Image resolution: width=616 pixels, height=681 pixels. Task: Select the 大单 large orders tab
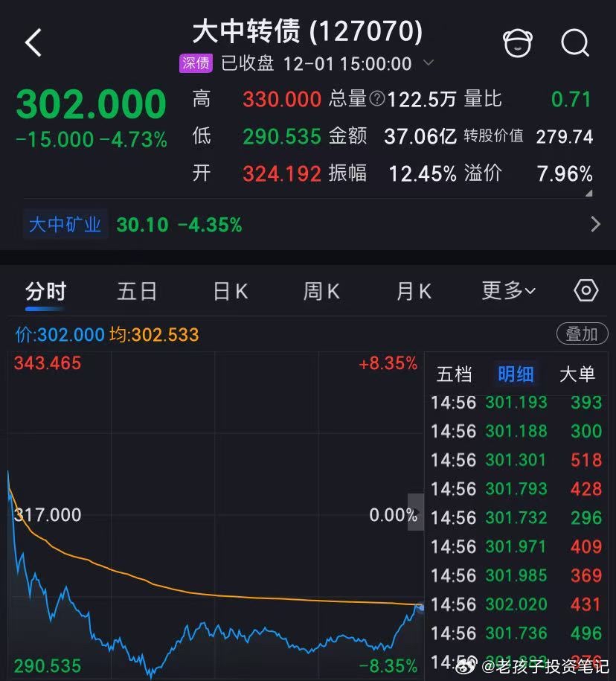(577, 374)
